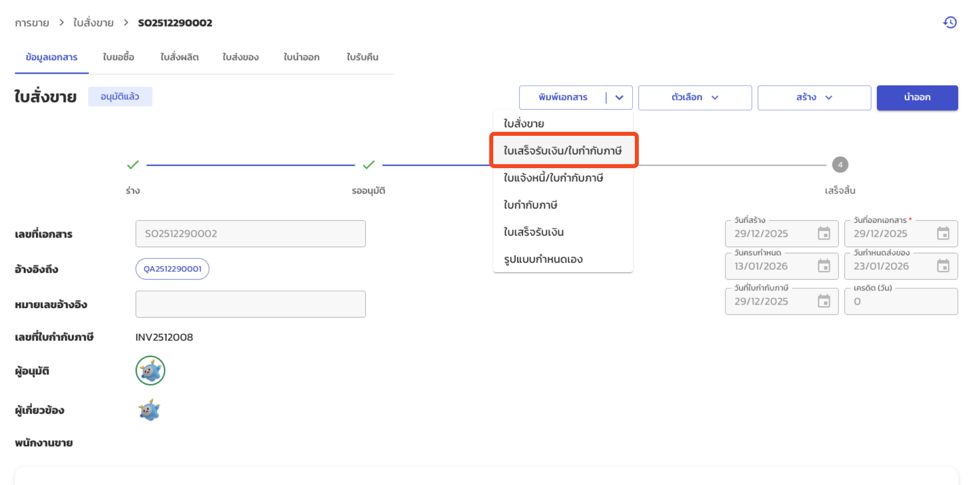980x485 pixels.
Task: Open the document history icon
Action: pos(950,23)
